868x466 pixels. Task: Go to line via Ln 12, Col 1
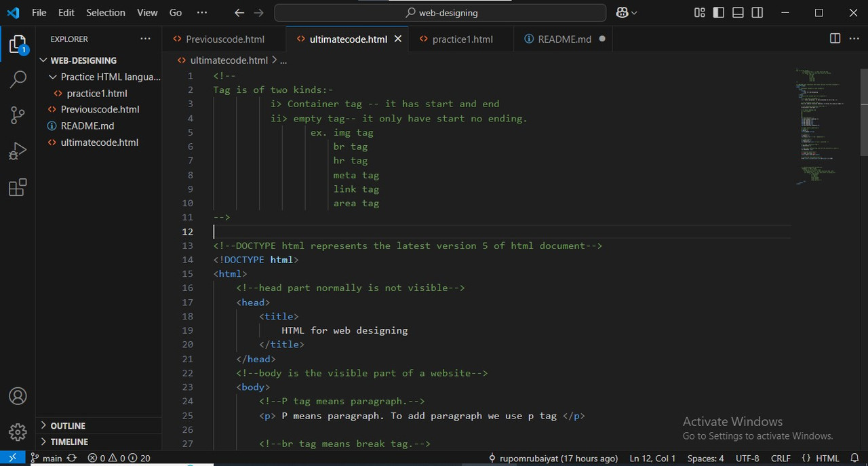pyautogui.click(x=652, y=458)
